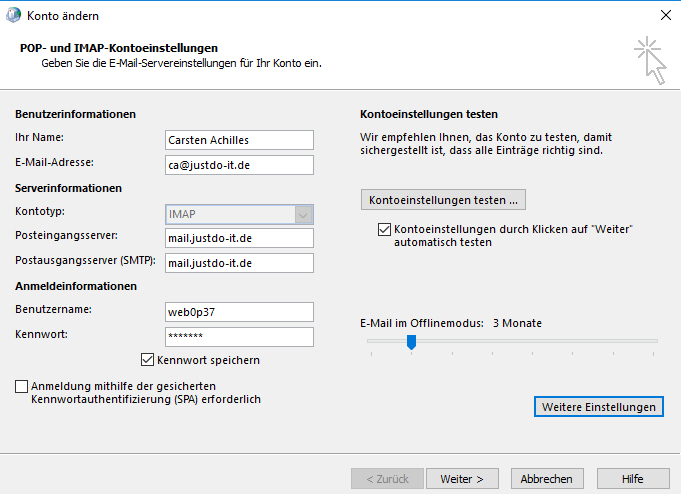Close the Konto ändern dialog
This screenshot has height=494, width=681.
tap(665, 15)
